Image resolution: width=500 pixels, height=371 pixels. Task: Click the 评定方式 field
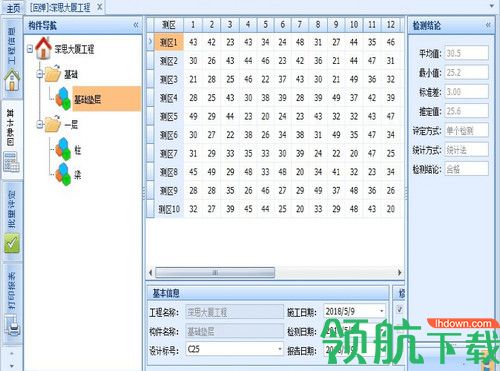467,130
